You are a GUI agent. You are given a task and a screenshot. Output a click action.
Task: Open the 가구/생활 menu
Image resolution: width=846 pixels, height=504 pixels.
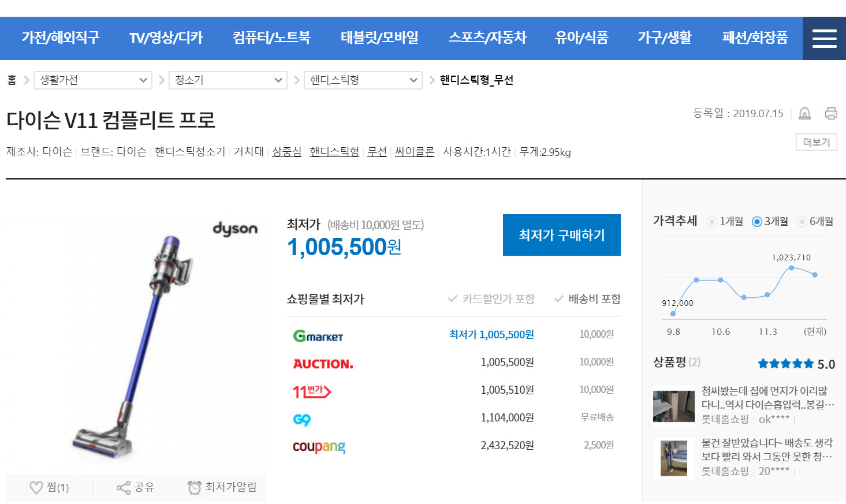click(665, 38)
